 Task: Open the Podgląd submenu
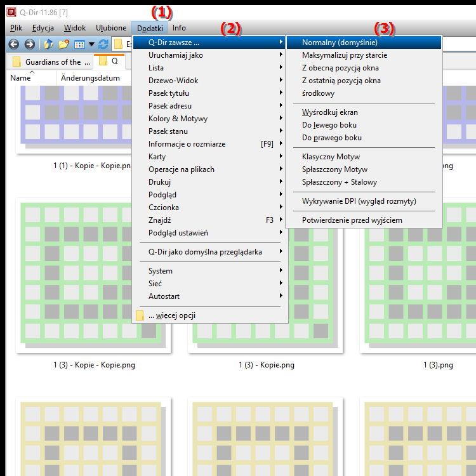pyautogui.click(x=209, y=195)
